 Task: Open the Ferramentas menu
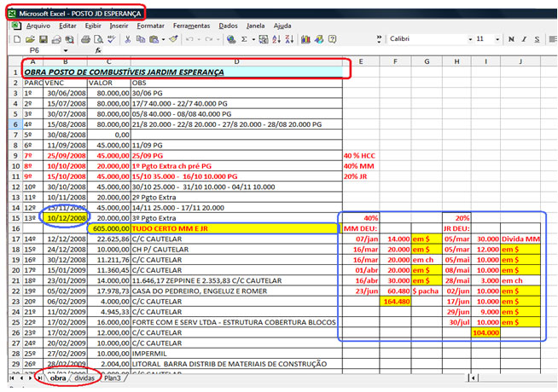(x=191, y=26)
